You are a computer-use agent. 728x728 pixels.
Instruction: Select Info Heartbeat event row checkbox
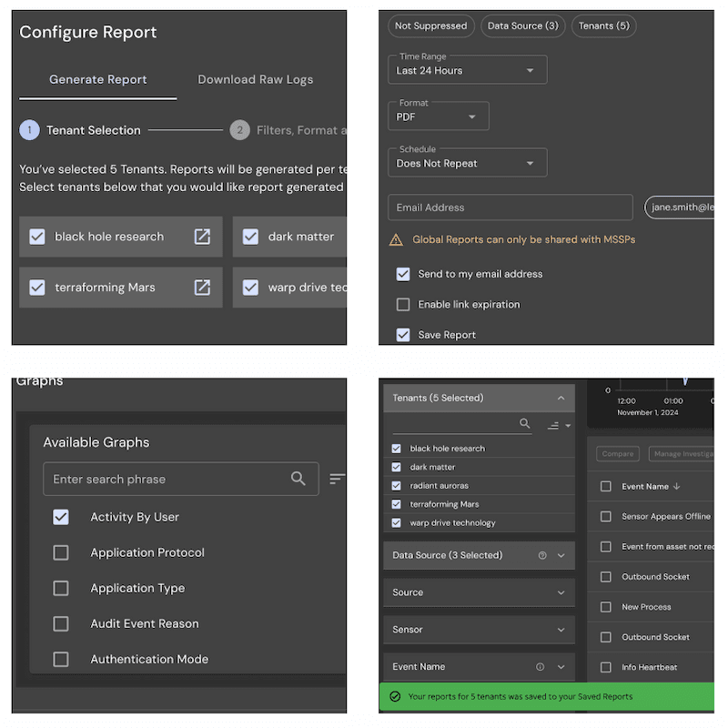pos(606,667)
